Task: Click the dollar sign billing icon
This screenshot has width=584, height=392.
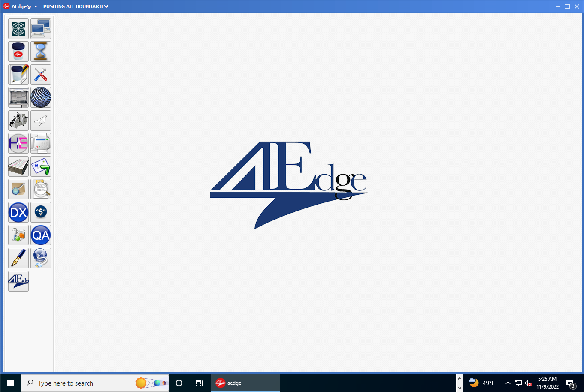Action: coord(41,212)
